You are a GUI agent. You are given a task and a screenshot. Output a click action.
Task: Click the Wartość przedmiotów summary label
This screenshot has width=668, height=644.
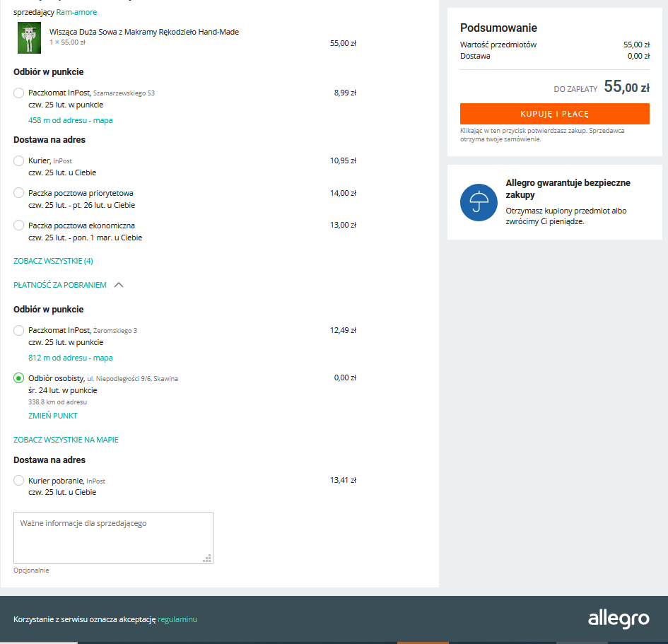(x=498, y=45)
